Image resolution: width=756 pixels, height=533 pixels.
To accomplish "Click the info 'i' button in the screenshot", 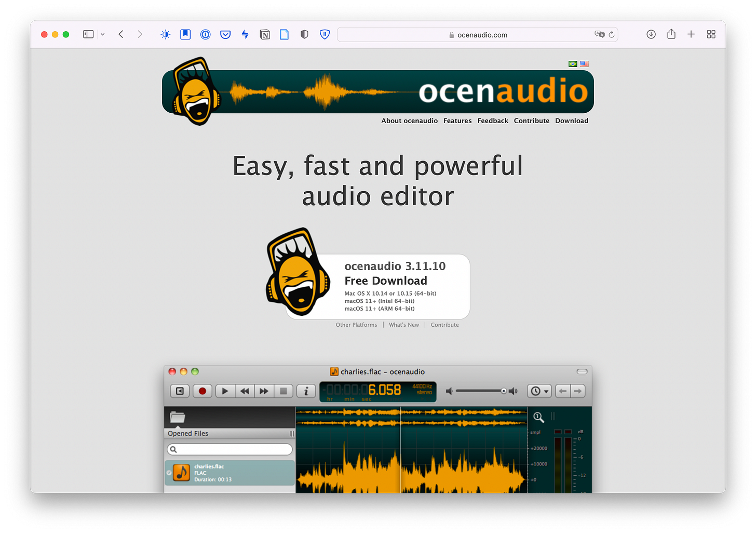I will tap(306, 391).
